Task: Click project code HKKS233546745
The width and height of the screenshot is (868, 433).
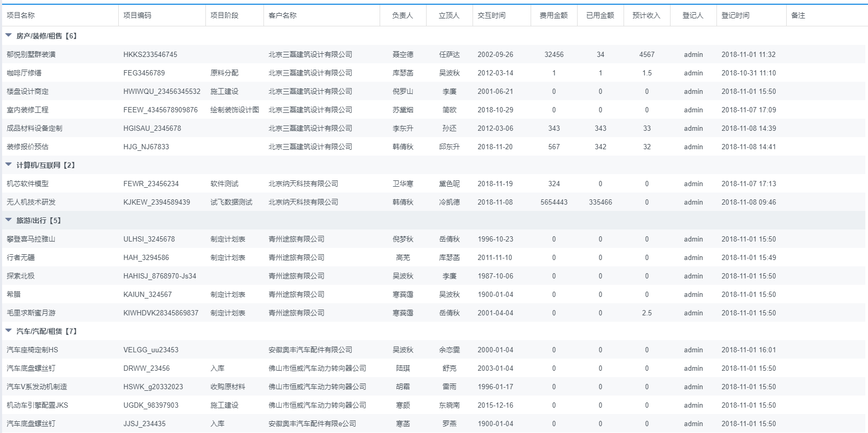Action: coord(150,54)
